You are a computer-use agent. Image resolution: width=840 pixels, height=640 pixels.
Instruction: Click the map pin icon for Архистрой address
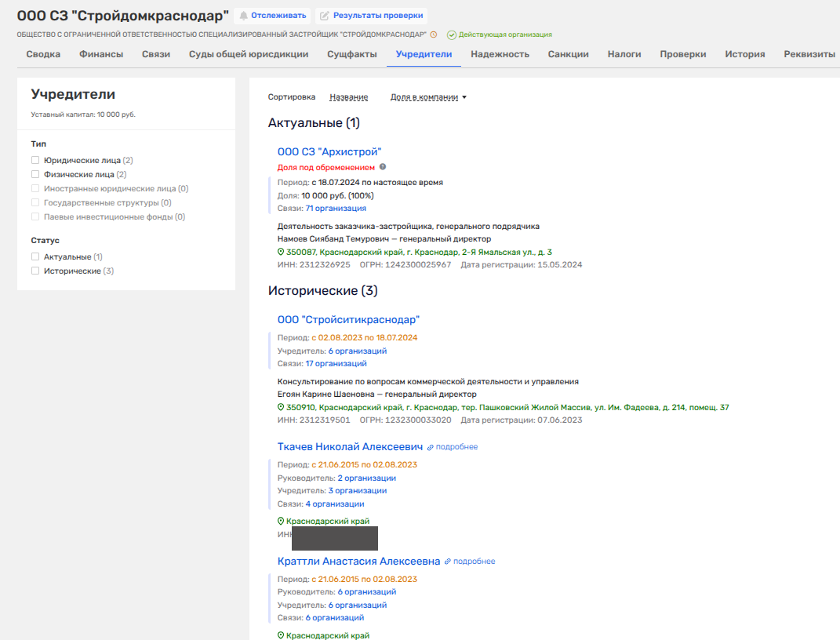tap(281, 252)
